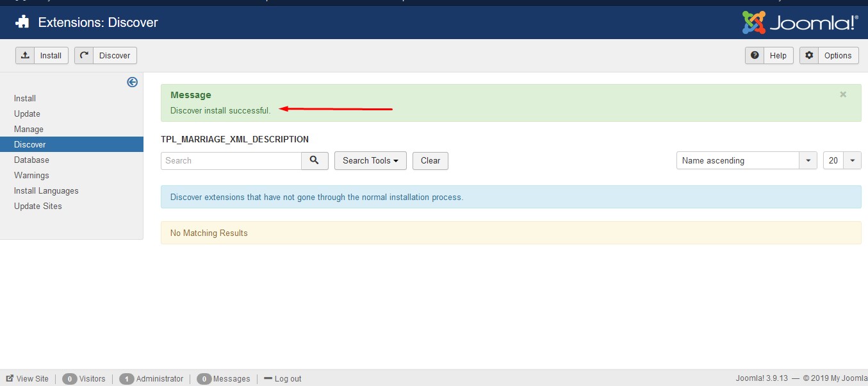This screenshot has height=386, width=868.
Task: Click the "Extensions: Discover" page title
Action: (x=98, y=22)
